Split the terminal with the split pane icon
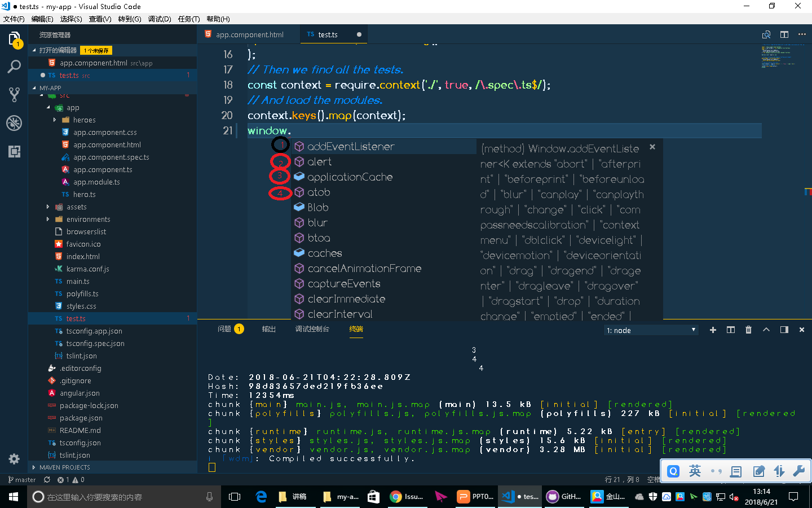The image size is (812, 508). [730, 330]
